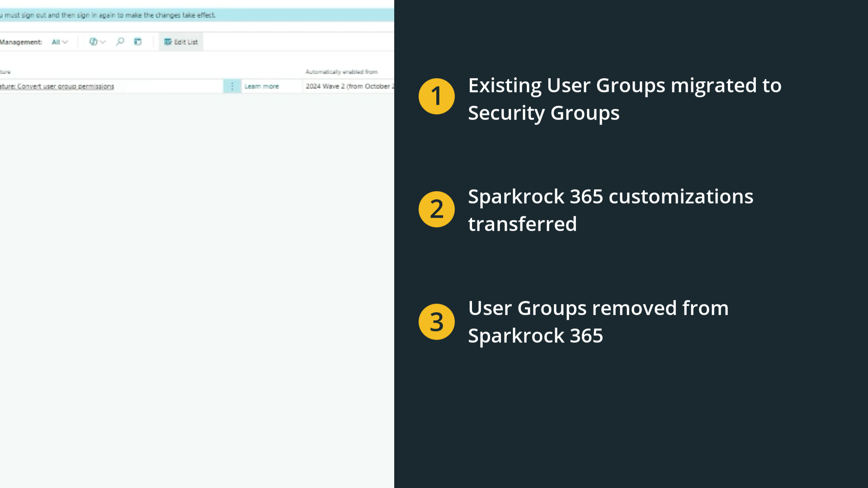Open the analyze view table icon

click(138, 42)
